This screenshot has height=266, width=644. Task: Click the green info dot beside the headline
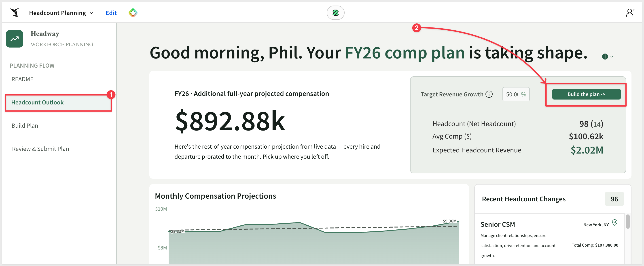coord(605,57)
